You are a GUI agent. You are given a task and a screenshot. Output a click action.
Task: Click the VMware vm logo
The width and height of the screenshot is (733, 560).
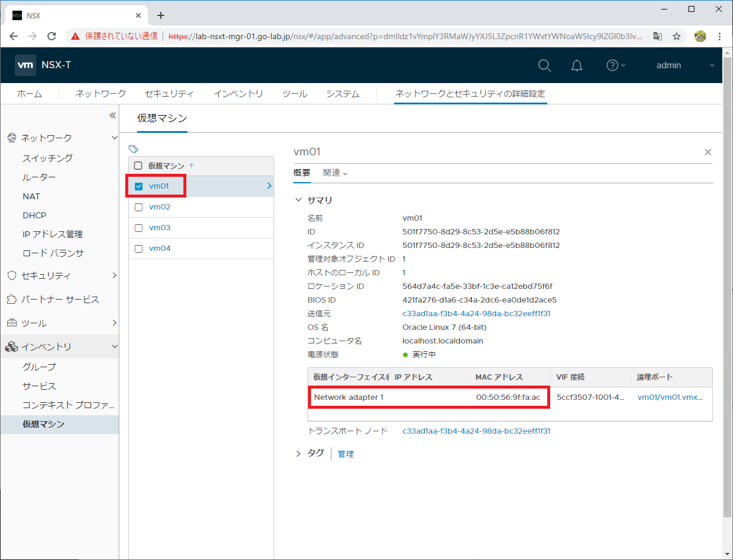(x=25, y=65)
